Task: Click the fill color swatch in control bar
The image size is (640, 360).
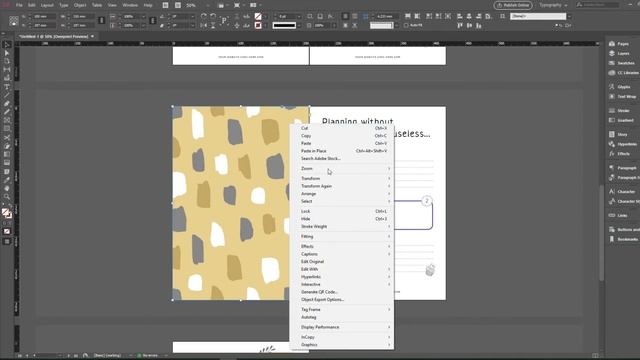Action: (258, 16)
